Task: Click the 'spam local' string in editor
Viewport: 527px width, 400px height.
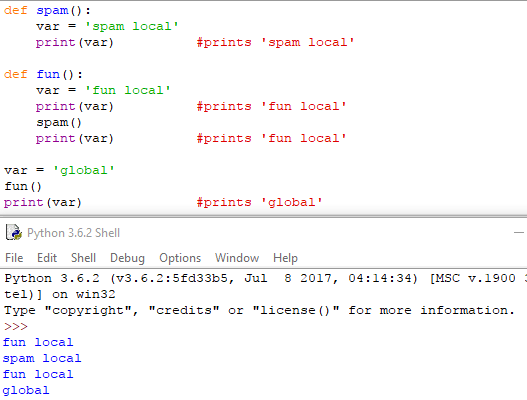Action: click(131, 27)
